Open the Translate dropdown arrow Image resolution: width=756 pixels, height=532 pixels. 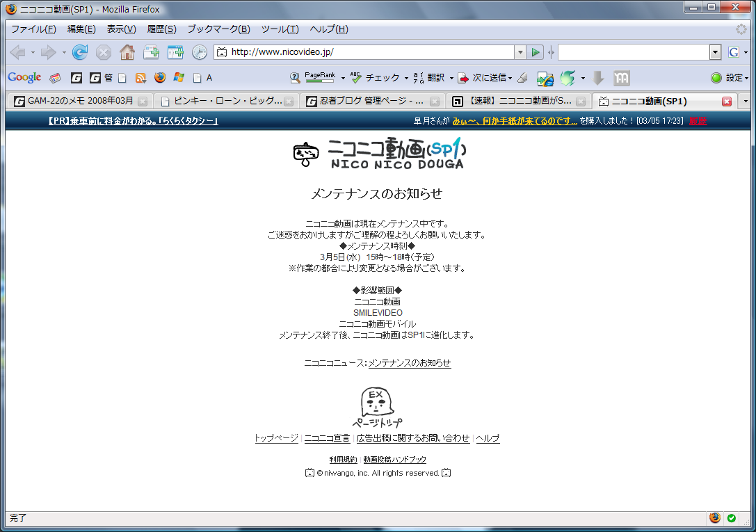[451, 78]
